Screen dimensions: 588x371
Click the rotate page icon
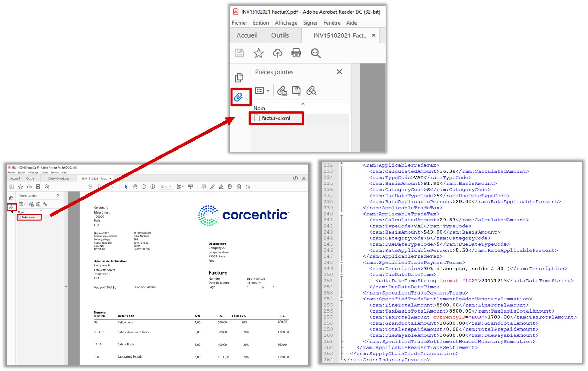[248, 187]
